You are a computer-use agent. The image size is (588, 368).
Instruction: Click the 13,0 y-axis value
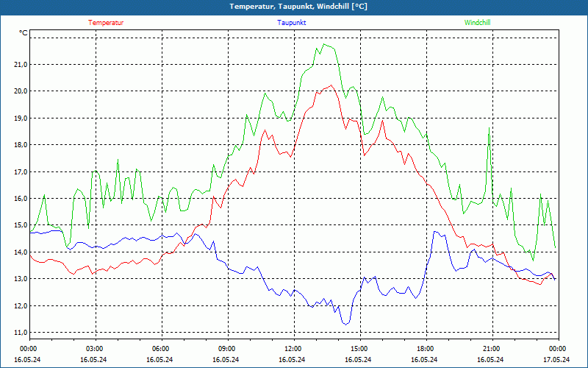tap(21, 279)
